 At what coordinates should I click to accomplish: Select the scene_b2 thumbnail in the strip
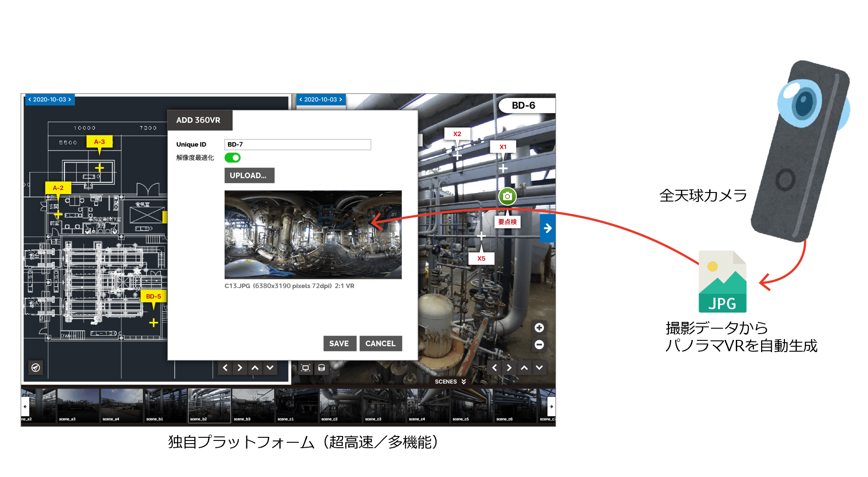tap(209, 404)
